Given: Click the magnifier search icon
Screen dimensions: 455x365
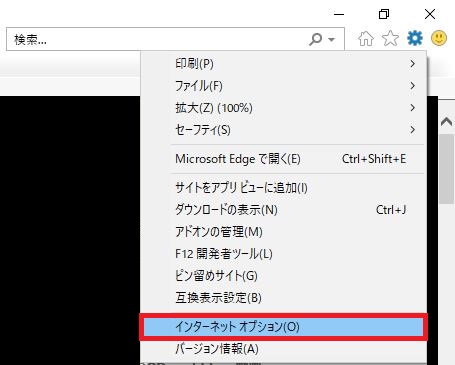Looking at the screenshot, I should [315, 39].
